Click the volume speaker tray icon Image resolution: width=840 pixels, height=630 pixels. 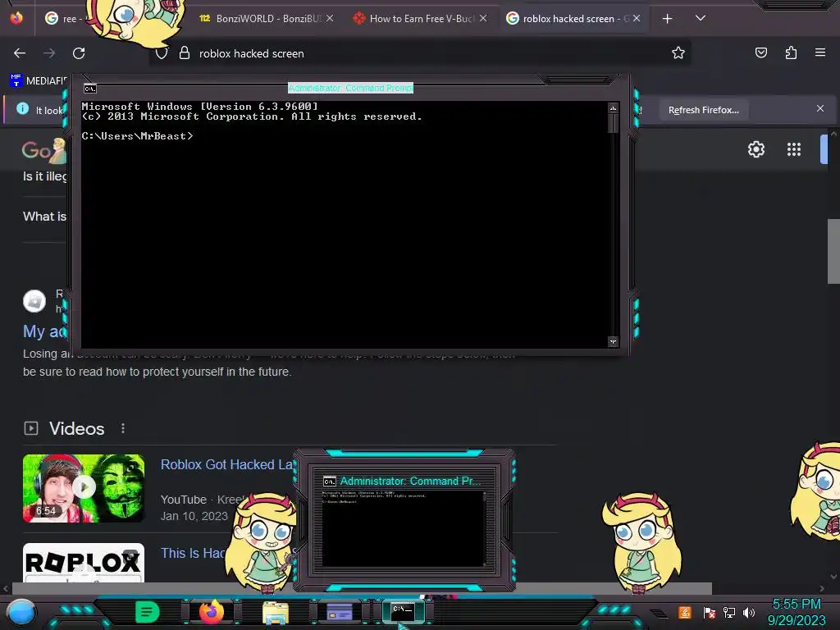749,612
